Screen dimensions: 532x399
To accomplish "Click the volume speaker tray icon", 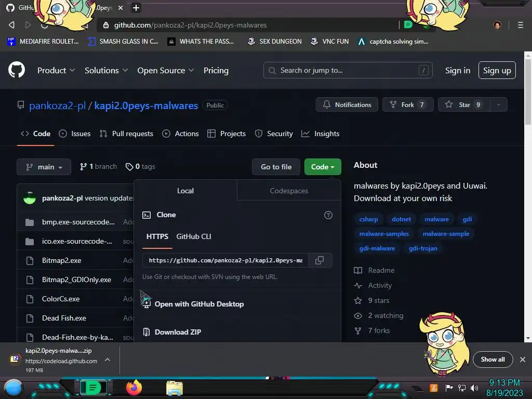I will point(474,388).
